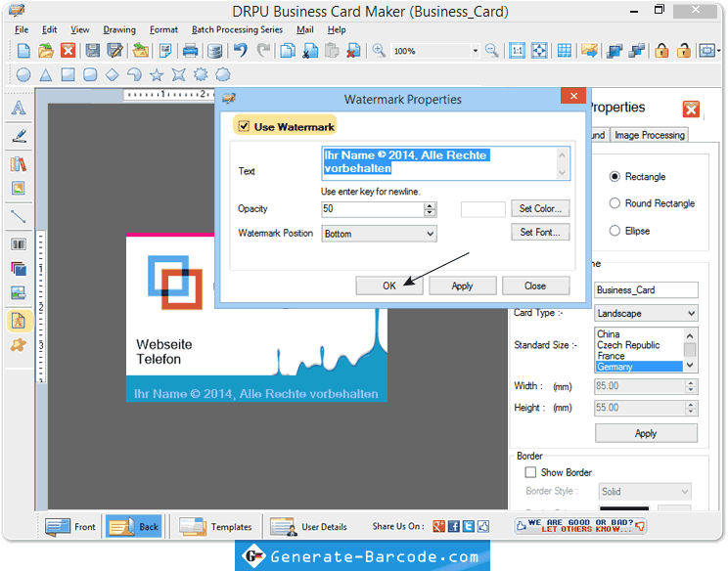The width and height of the screenshot is (728, 571).
Task: Select the barcode tool in sidebar
Action: (x=19, y=244)
